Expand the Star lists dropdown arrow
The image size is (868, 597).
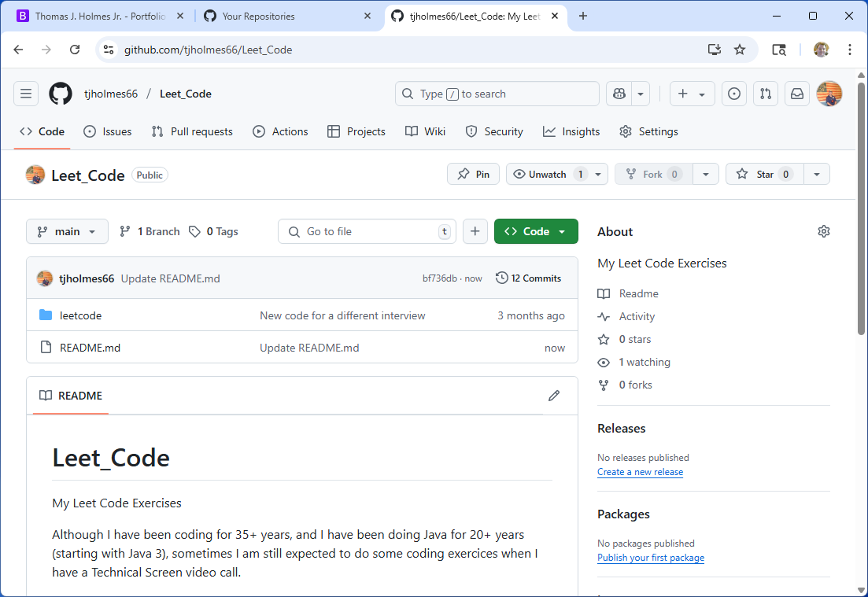817,175
